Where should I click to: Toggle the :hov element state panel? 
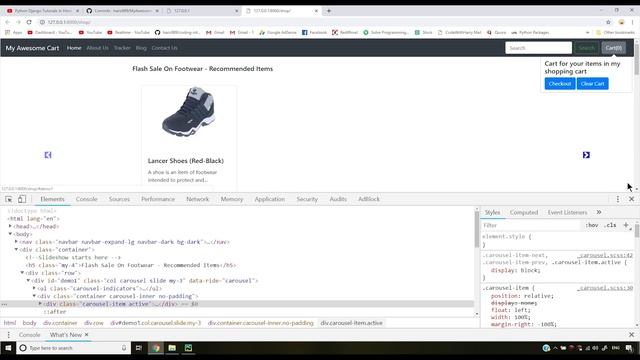pyautogui.click(x=592, y=225)
